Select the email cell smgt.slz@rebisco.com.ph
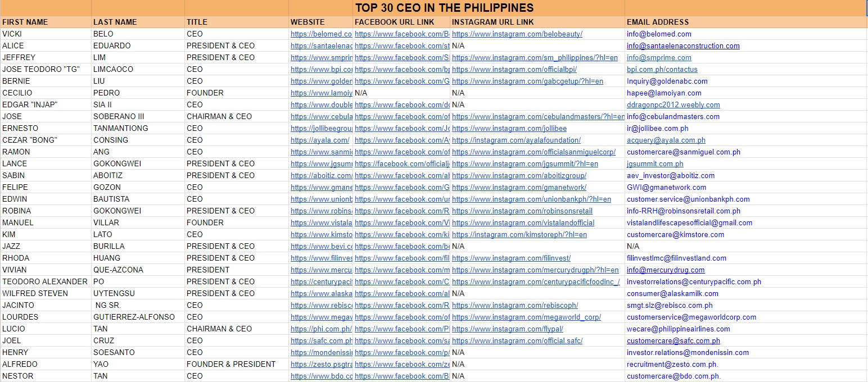This screenshot has width=868, height=382. (746, 306)
